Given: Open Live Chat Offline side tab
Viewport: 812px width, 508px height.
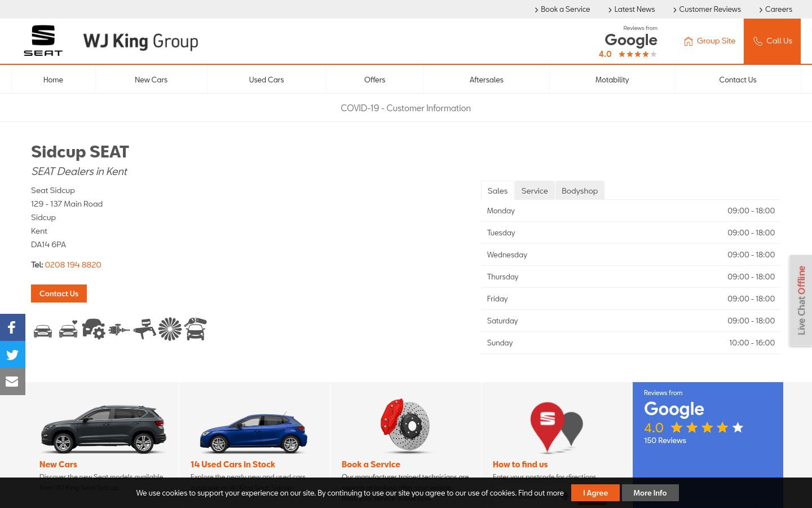Looking at the screenshot, I should click(x=801, y=300).
